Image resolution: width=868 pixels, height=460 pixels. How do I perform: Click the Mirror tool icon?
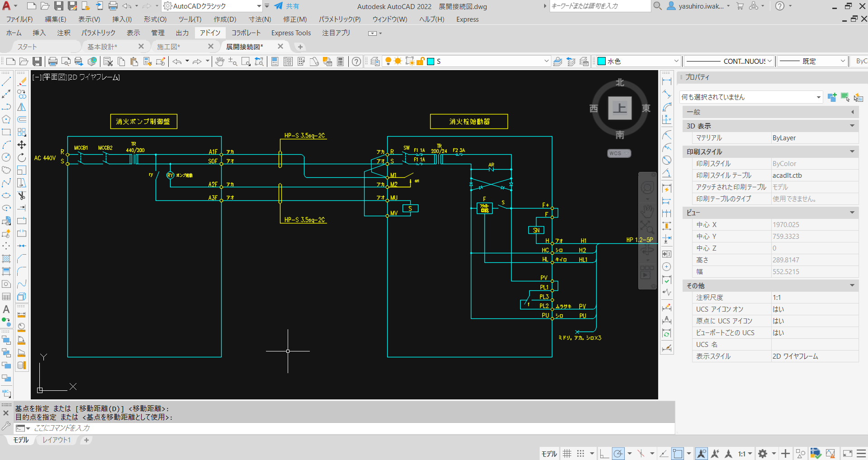(22, 107)
